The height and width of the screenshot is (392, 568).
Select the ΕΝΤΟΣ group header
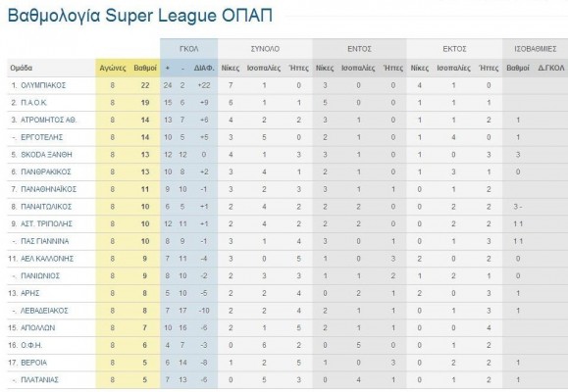pos(359,49)
